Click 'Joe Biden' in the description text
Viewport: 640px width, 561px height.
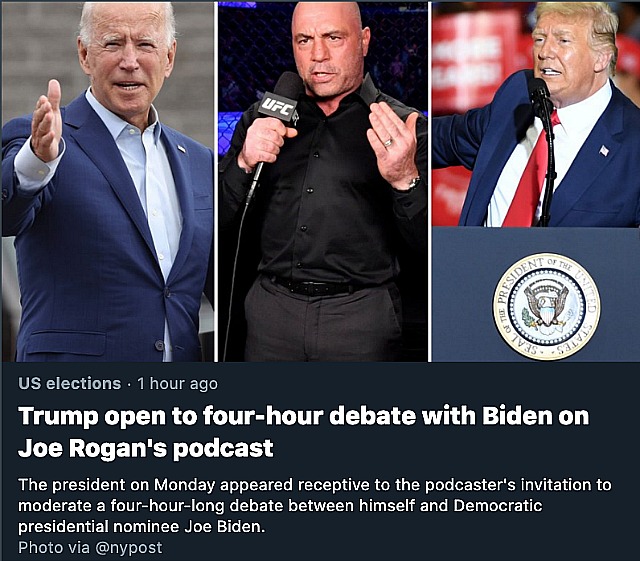tap(222, 527)
